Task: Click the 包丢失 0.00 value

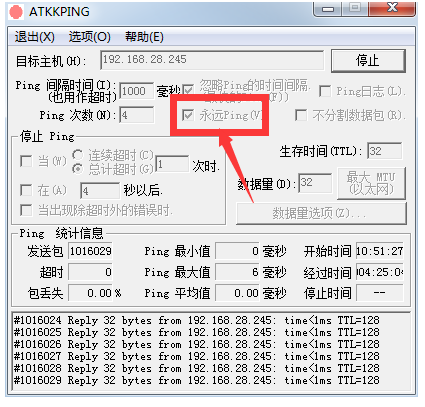Action: 90,293
